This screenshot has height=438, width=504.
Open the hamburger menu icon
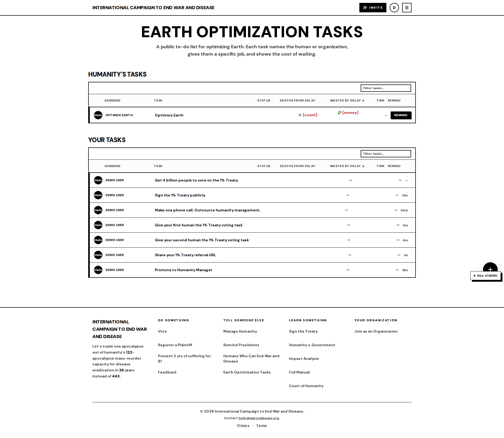(x=407, y=8)
